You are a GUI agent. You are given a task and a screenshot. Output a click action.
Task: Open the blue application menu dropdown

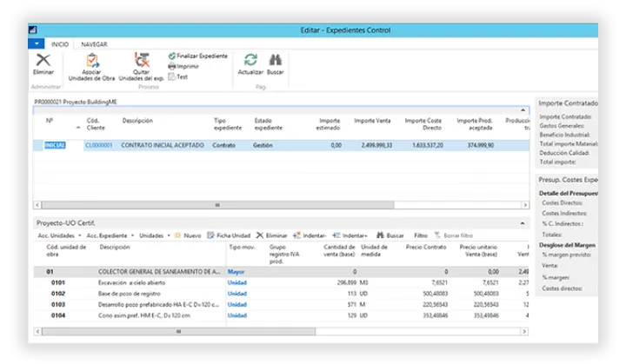37,43
